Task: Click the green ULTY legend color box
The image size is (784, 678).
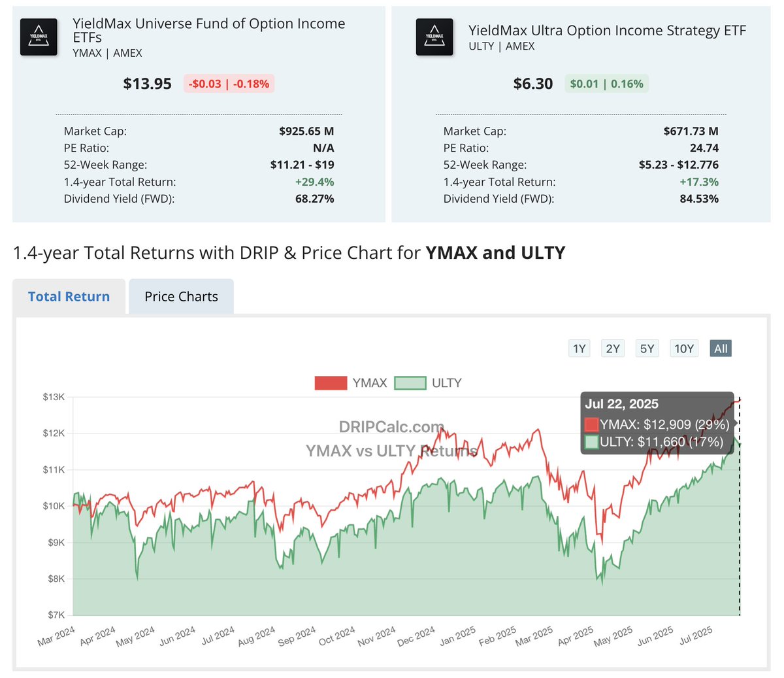Action: [x=410, y=383]
